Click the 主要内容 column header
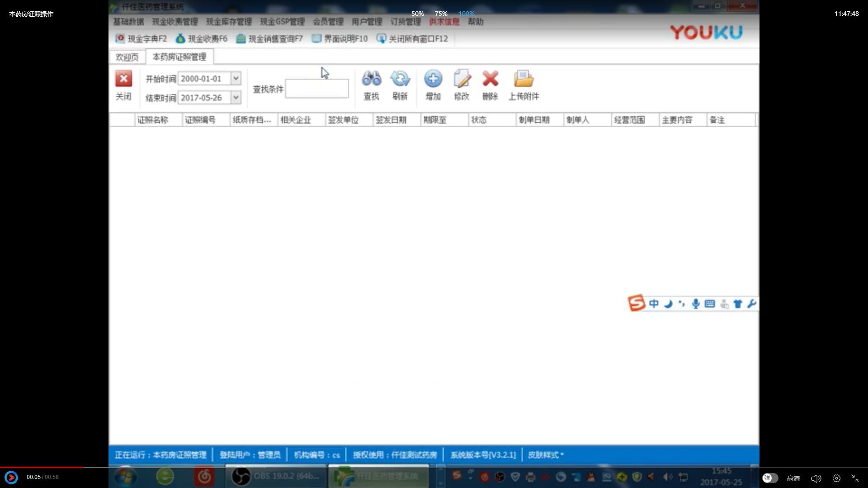868x488 pixels. pos(683,120)
